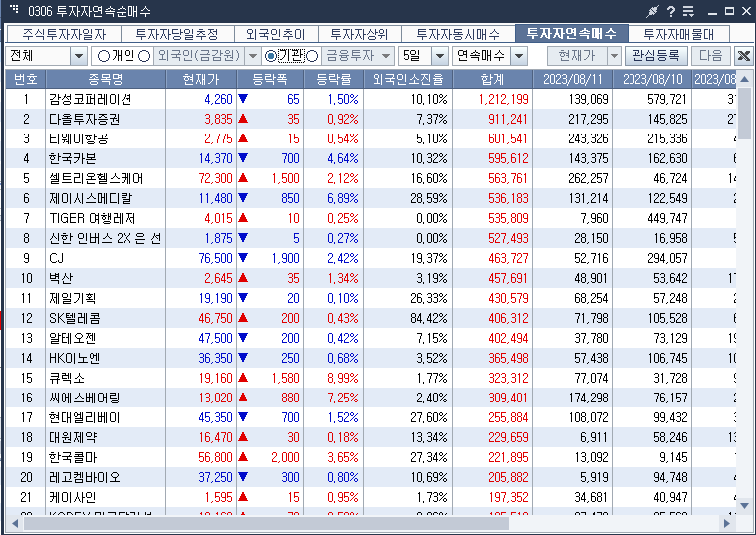
Task: Click the horizontal scrollbar left arrow
Action: 15,523
